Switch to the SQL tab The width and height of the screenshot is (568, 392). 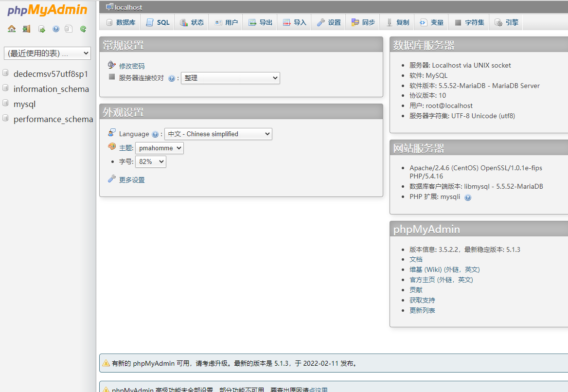point(158,22)
